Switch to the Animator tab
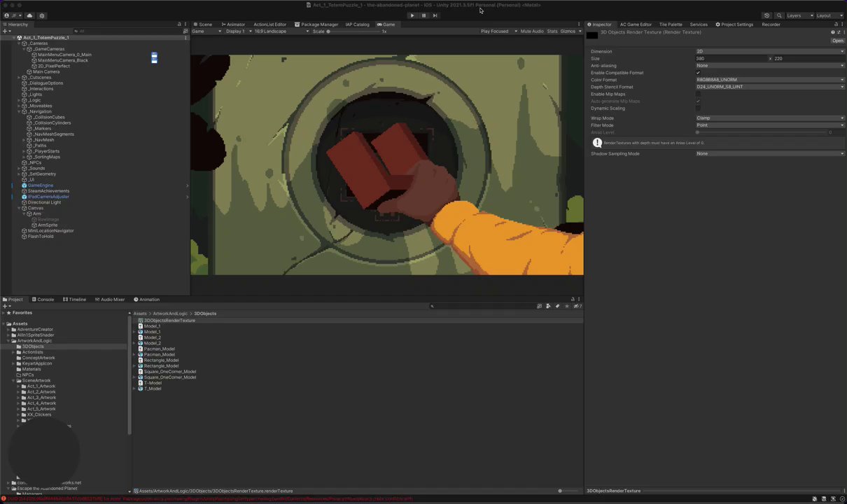Viewport: 847px width, 504px height. click(233, 24)
